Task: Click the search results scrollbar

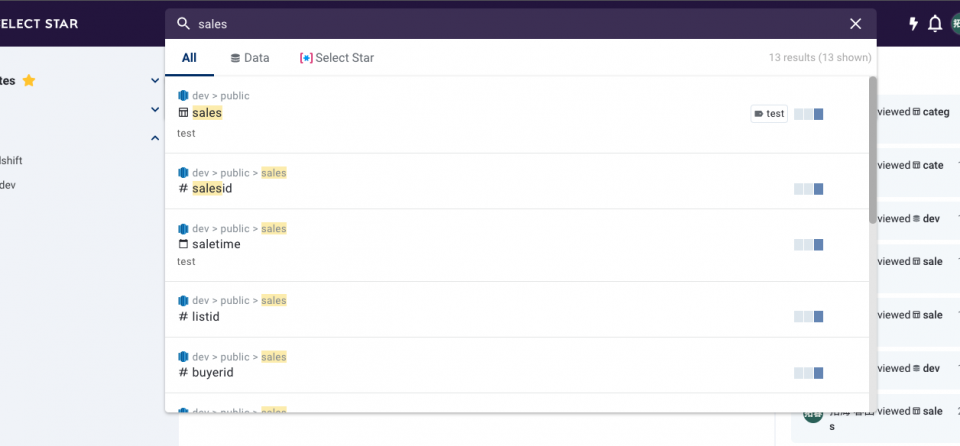Action: [x=872, y=150]
